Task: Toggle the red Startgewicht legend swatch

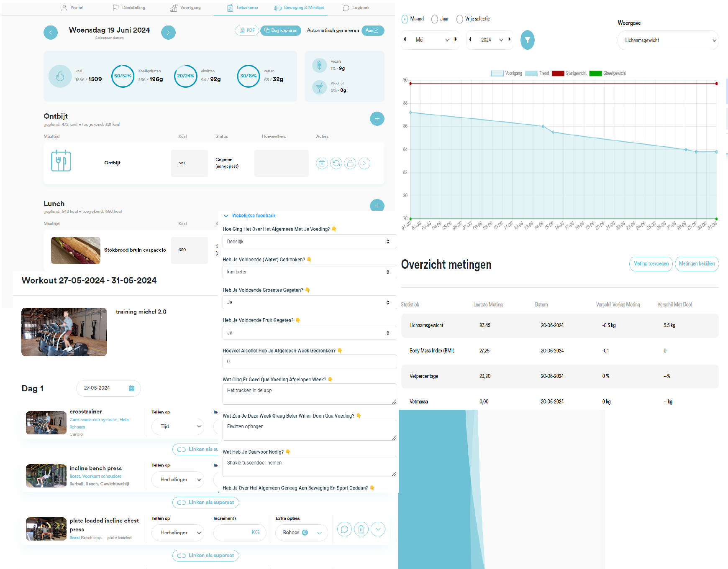Action: coord(558,74)
